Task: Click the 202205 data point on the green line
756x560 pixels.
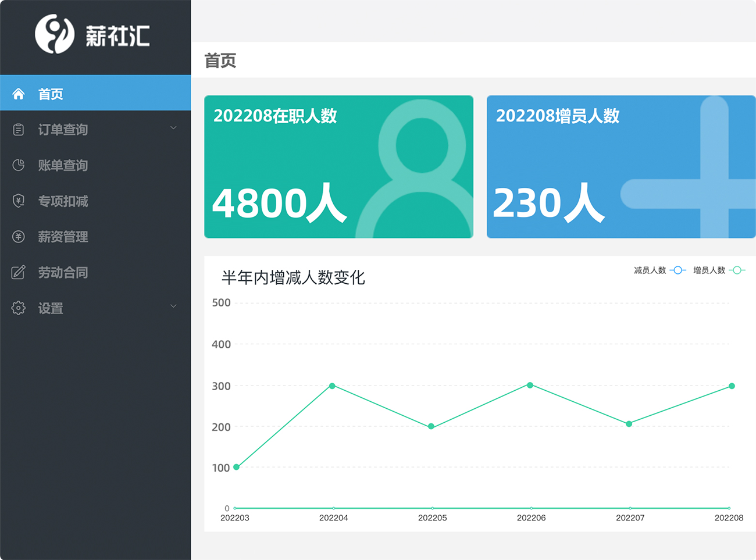Action: coord(431,426)
